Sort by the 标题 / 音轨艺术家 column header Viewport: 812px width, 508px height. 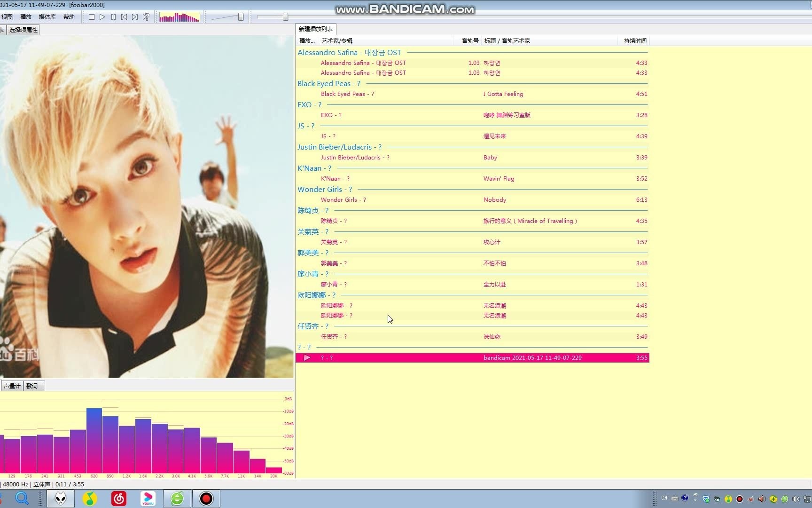coord(550,41)
